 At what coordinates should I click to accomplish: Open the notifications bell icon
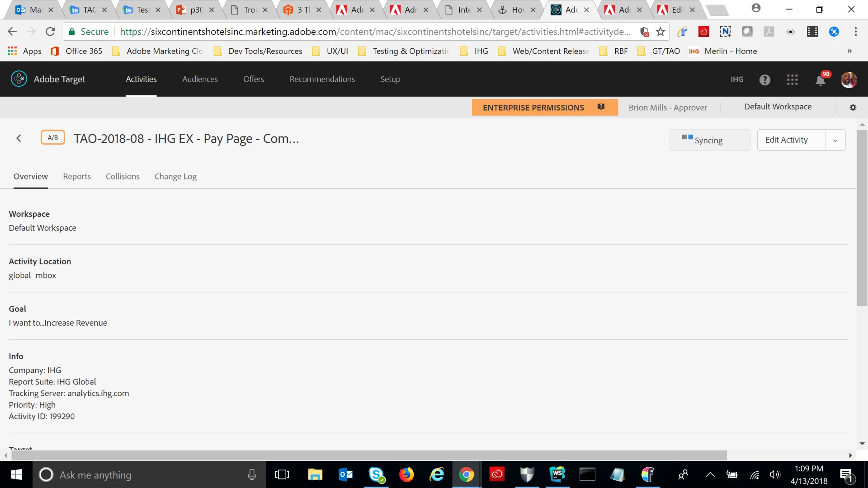tap(820, 80)
